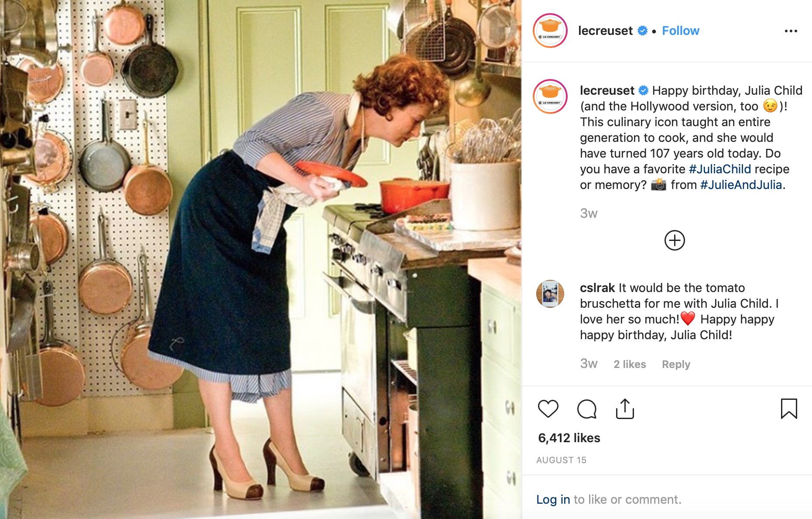Follow the lecreuset account
This screenshot has width=812, height=519.
click(680, 31)
